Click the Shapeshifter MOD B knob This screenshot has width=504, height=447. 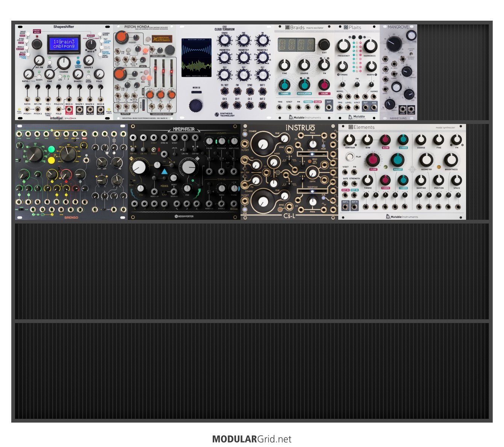tap(91, 44)
